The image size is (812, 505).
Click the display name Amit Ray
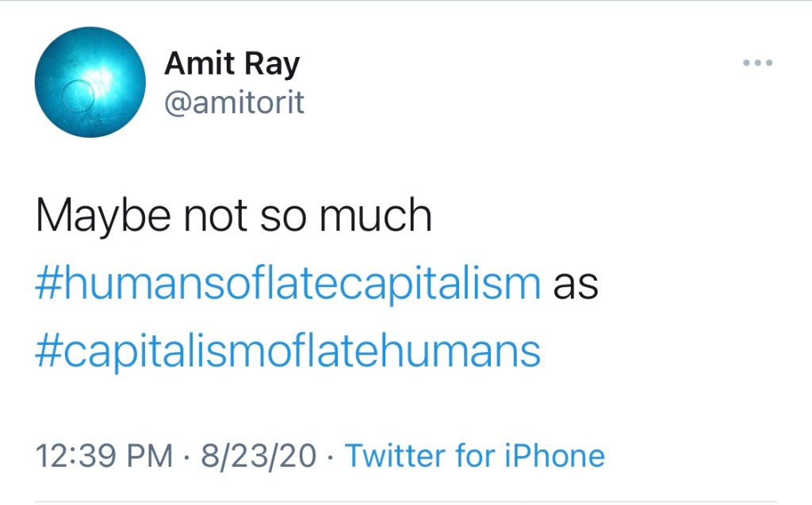click(232, 64)
